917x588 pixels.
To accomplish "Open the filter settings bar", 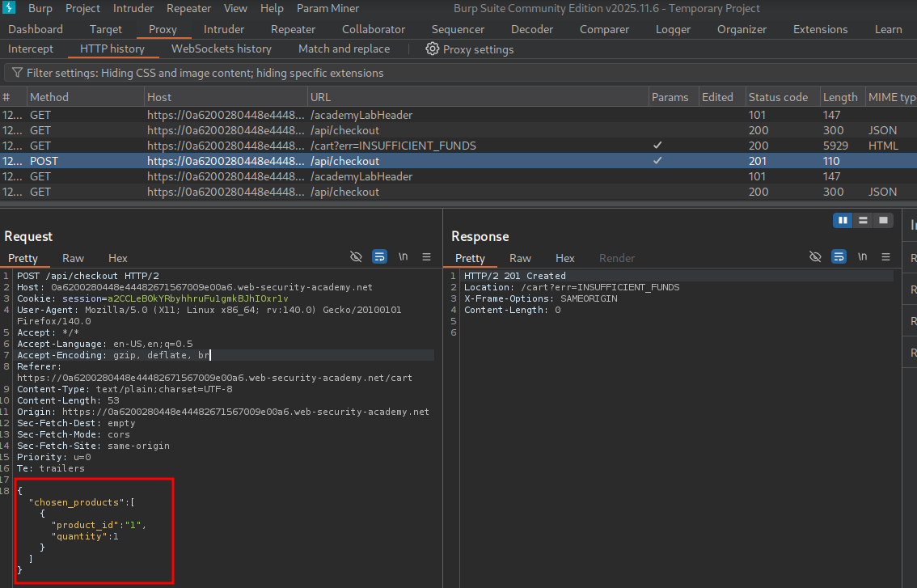I will point(461,73).
